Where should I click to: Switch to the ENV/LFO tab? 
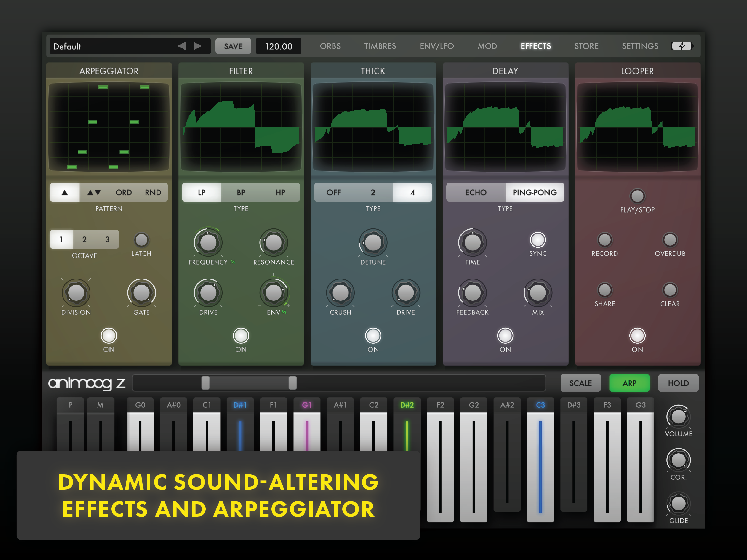(x=437, y=46)
